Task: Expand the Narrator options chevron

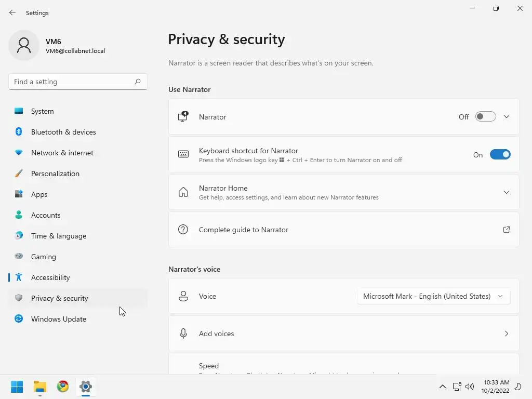Action: click(507, 117)
